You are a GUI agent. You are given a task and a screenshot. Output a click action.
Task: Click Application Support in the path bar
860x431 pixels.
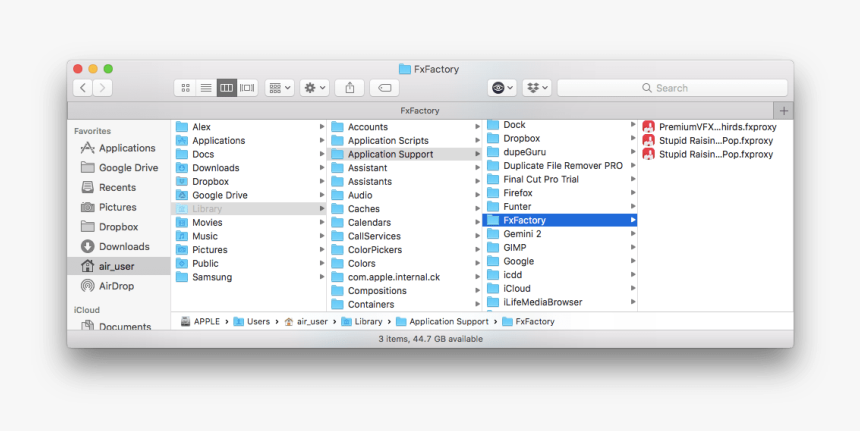tap(448, 322)
